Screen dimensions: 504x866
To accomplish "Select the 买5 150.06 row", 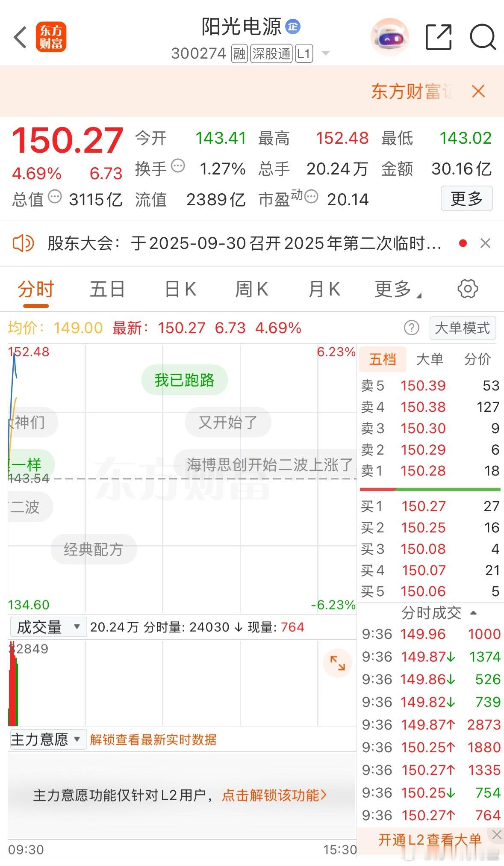I will coord(430,591).
